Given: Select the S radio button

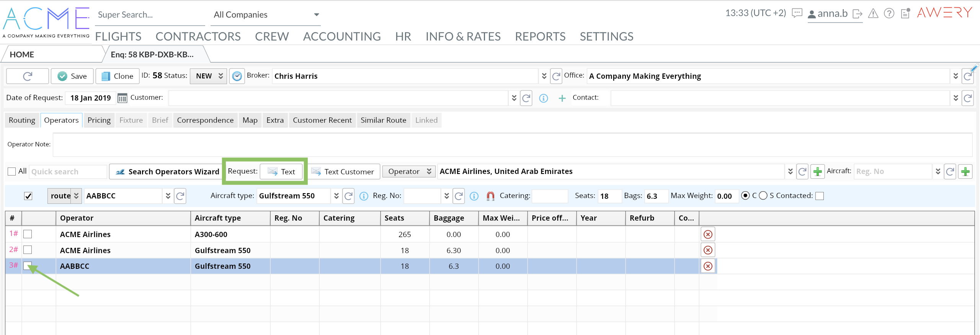Looking at the screenshot, I should [x=763, y=196].
